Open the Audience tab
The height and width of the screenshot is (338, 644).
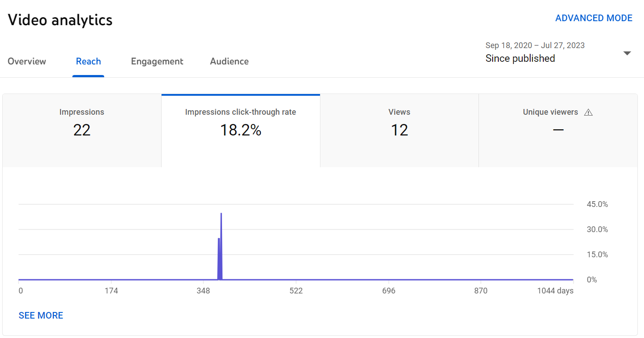pyautogui.click(x=229, y=61)
